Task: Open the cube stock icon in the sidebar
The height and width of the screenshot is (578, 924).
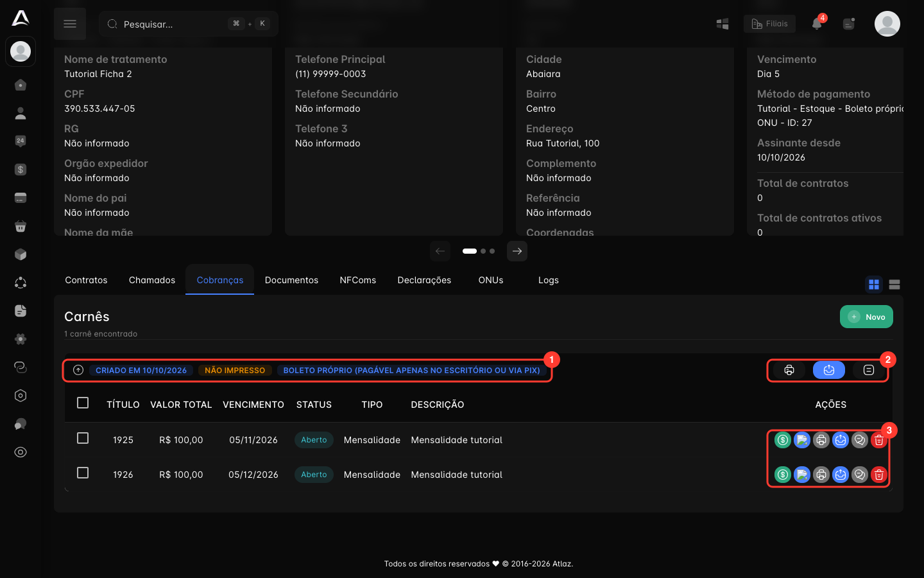Action: (21, 254)
